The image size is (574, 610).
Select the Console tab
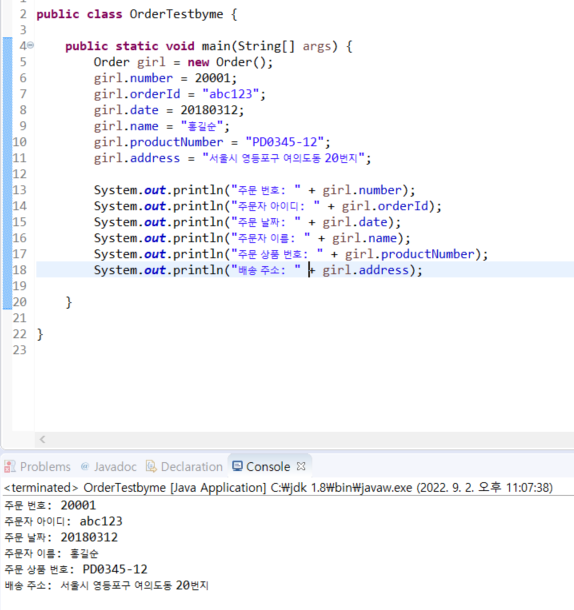coord(268,466)
